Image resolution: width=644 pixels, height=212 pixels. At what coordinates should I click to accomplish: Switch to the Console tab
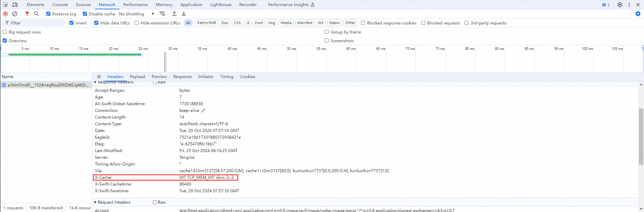pos(60,5)
